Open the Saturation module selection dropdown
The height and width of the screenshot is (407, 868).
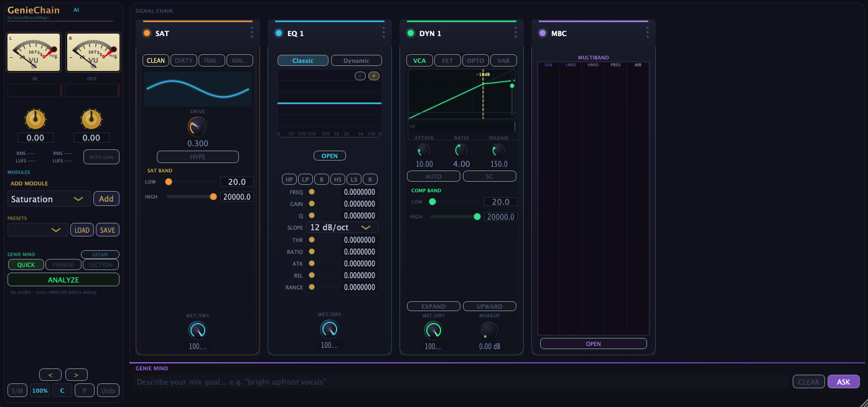[x=48, y=199]
